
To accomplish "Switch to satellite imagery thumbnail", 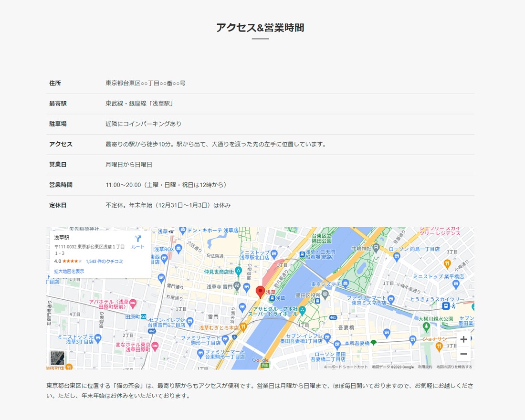I will (57, 358).
